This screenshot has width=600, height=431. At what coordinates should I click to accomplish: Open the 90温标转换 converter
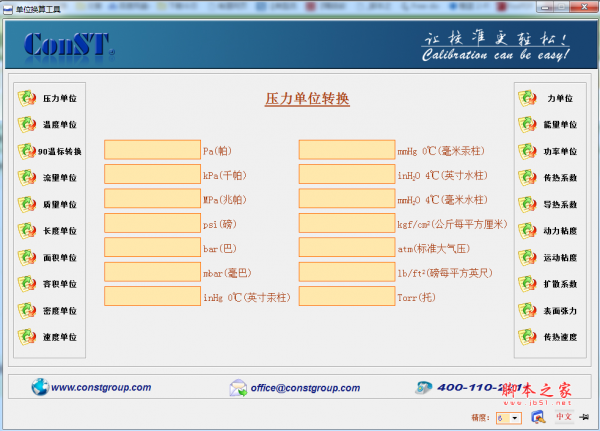click(49, 152)
